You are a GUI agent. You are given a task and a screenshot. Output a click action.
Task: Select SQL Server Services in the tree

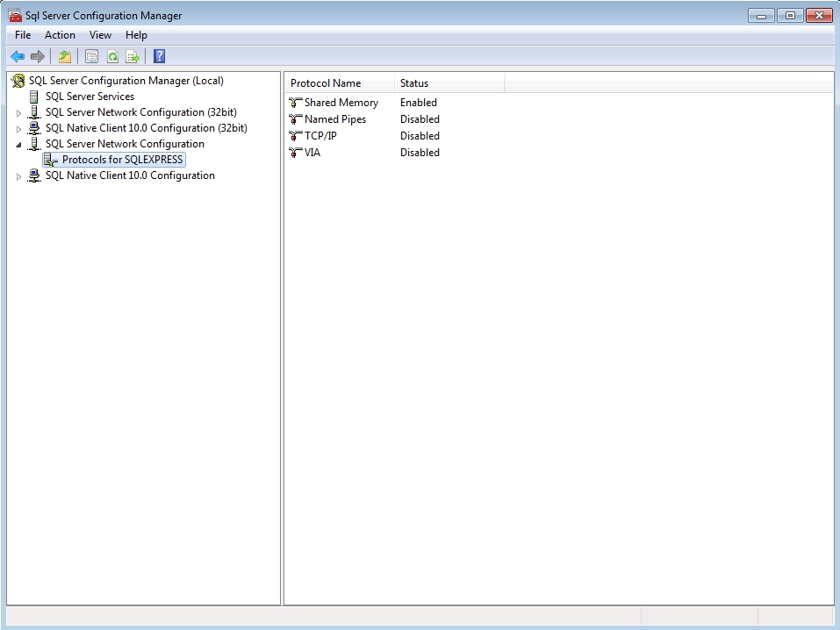point(90,97)
